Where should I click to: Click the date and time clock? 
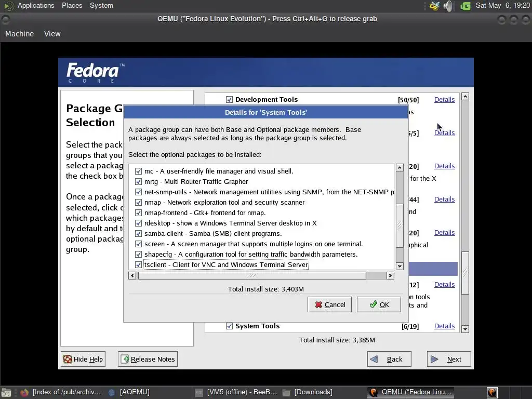502,5
